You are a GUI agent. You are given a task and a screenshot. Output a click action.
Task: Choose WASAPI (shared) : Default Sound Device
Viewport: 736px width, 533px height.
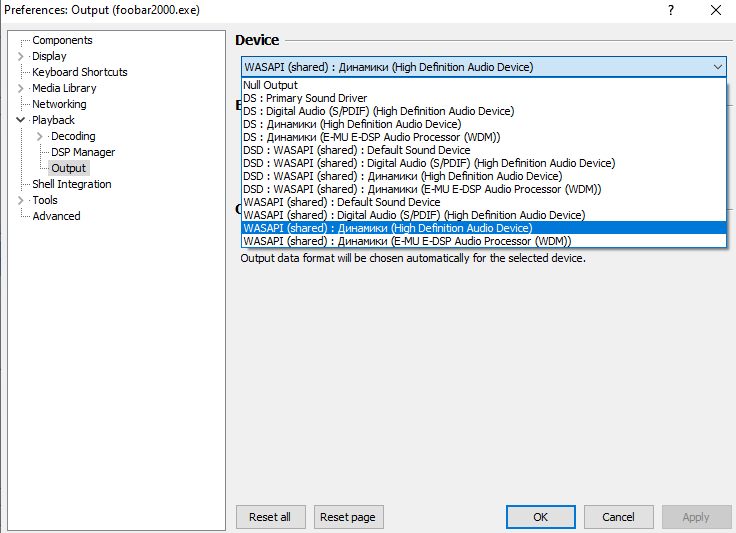coord(484,202)
